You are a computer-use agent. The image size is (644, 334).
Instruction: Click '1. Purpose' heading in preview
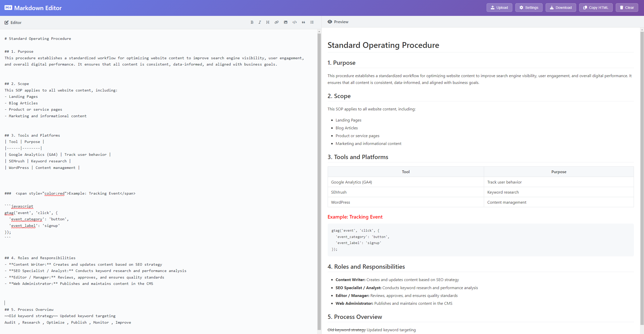click(x=341, y=63)
